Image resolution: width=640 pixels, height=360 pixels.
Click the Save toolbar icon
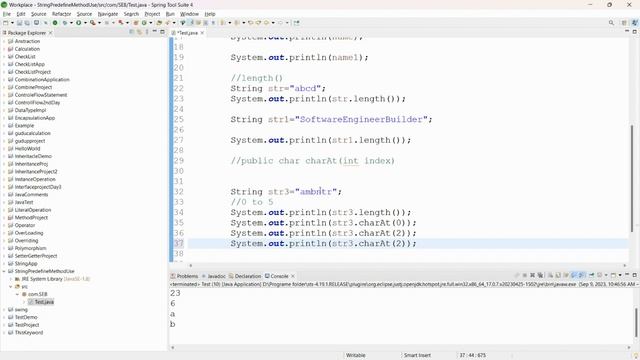point(19,23)
